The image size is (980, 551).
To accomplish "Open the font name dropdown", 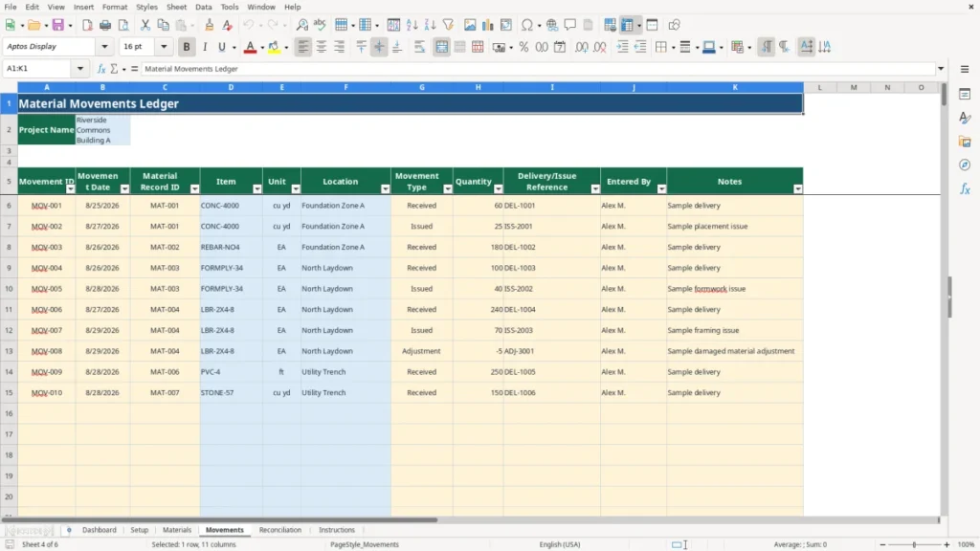I will pos(104,46).
